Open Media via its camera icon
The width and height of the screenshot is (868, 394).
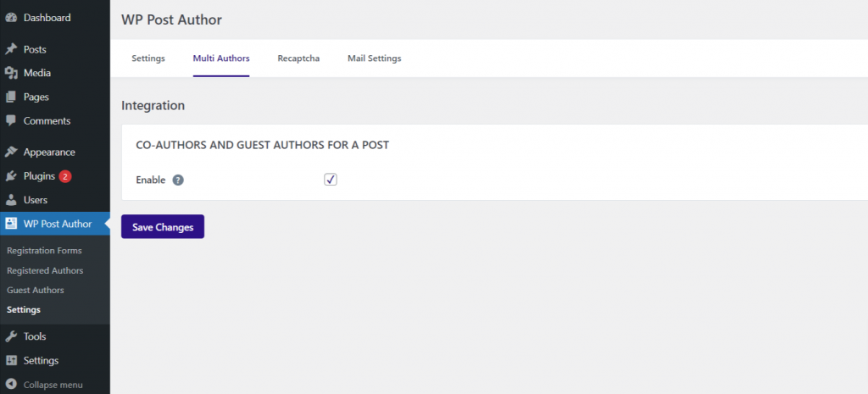click(x=10, y=73)
